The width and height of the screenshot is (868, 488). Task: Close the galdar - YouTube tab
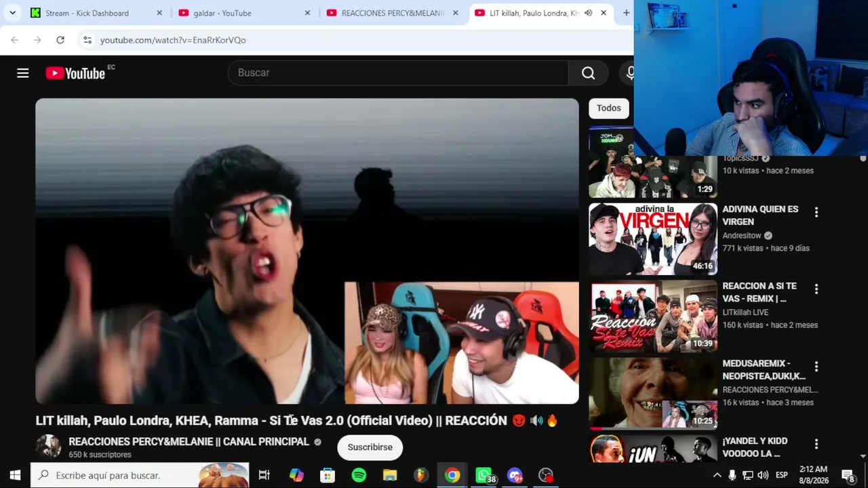(x=307, y=13)
